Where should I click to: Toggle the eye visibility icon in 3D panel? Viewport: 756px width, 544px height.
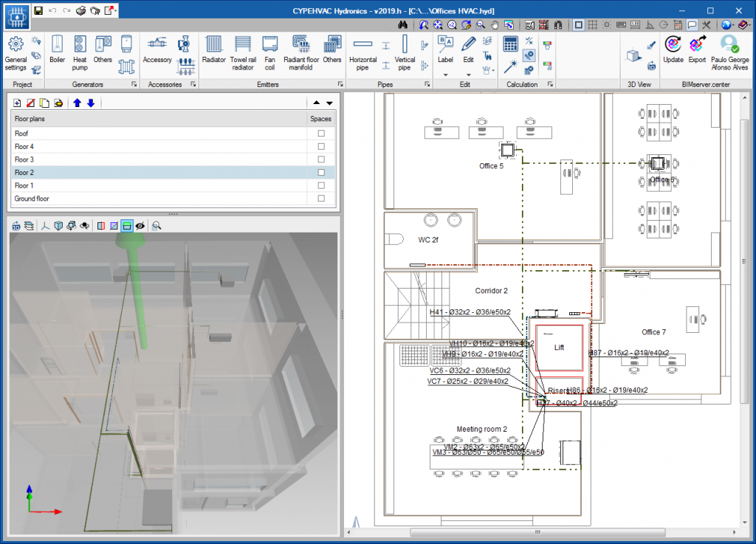coord(140,226)
